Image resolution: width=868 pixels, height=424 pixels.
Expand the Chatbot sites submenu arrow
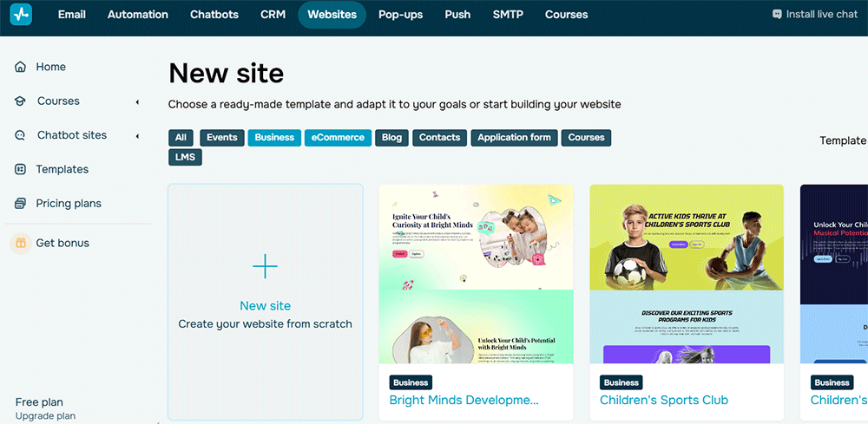pos(137,136)
